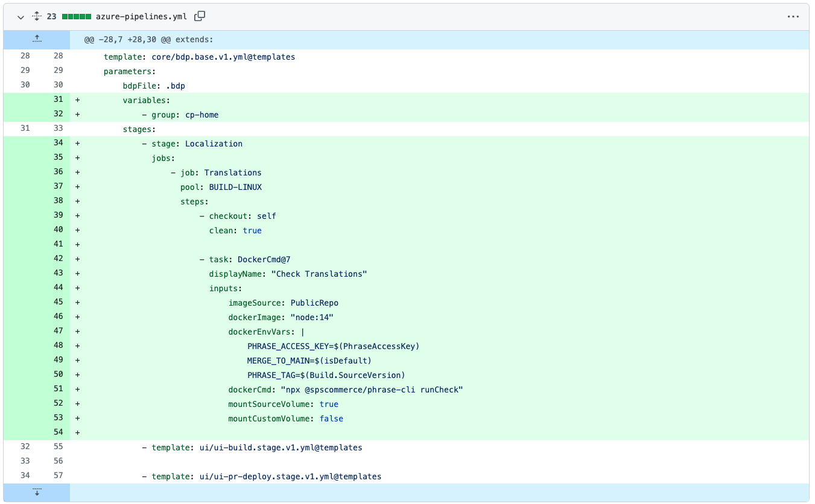This screenshot has height=504, width=815.
Task: Click the 'clean: true' line
Action: point(235,230)
